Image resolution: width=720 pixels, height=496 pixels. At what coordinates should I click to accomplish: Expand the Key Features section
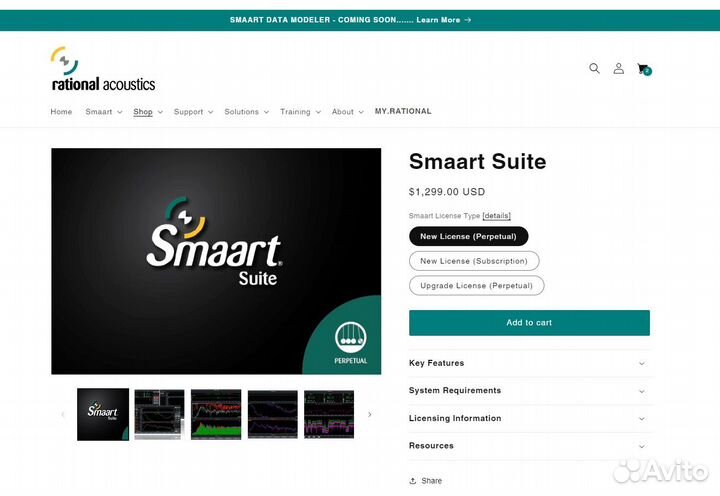(x=529, y=363)
